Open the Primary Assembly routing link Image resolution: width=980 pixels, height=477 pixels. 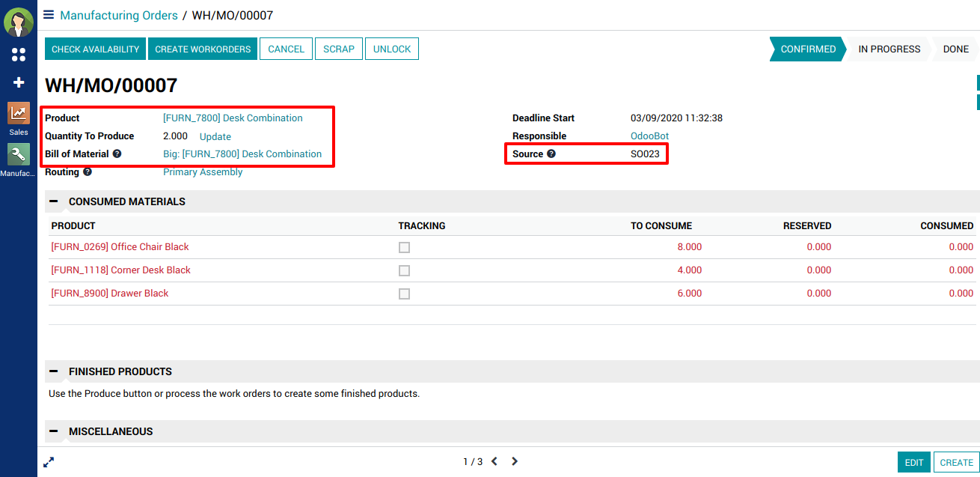tap(203, 172)
